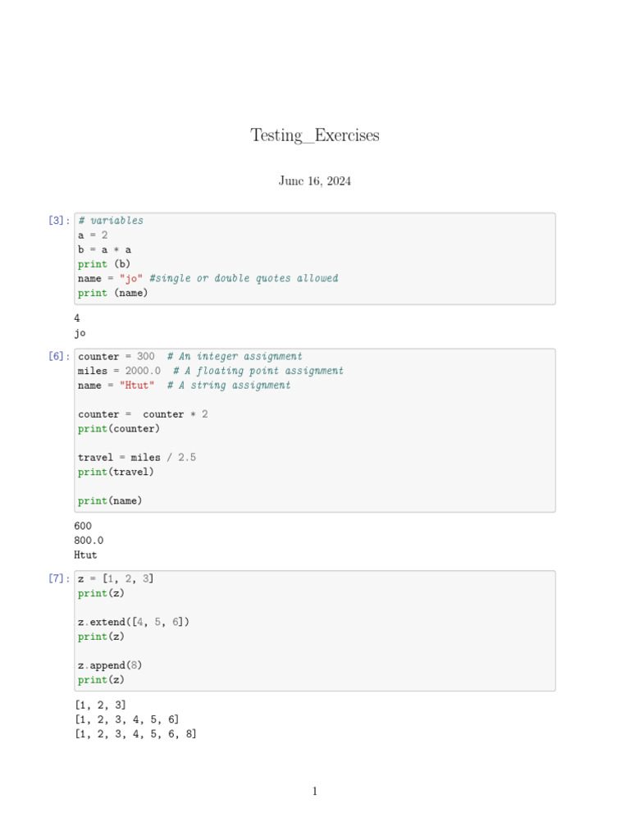The width and height of the screenshot is (630, 840).
Task: Click the page number 1 footer
Action: pyautogui.click(x=315, y=792)
